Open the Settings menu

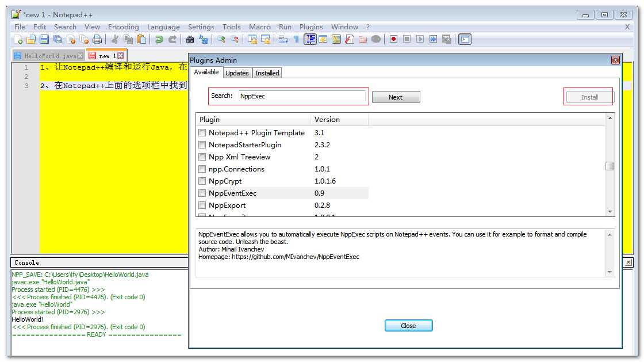tap(201, 26)
